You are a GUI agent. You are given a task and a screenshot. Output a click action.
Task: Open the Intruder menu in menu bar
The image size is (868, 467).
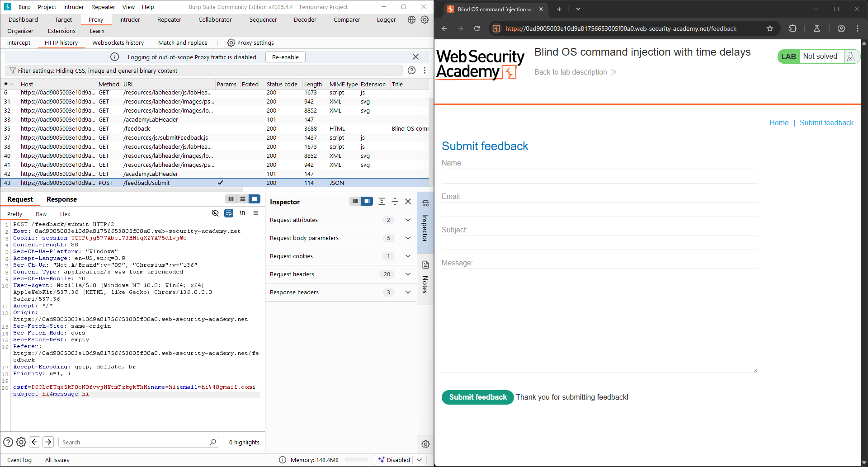(x=74, y=7)
